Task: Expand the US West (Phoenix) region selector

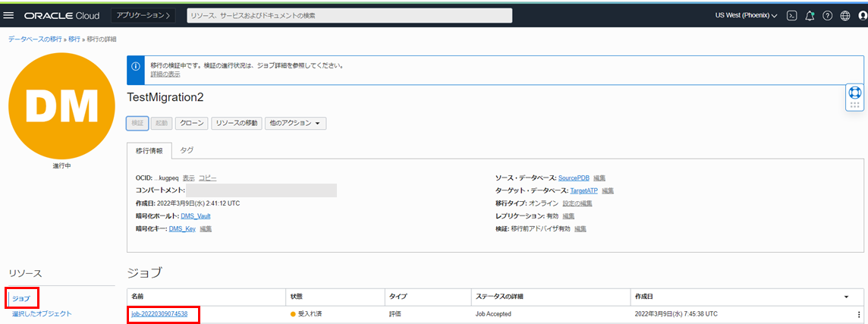Action: [x=746, y=15]
